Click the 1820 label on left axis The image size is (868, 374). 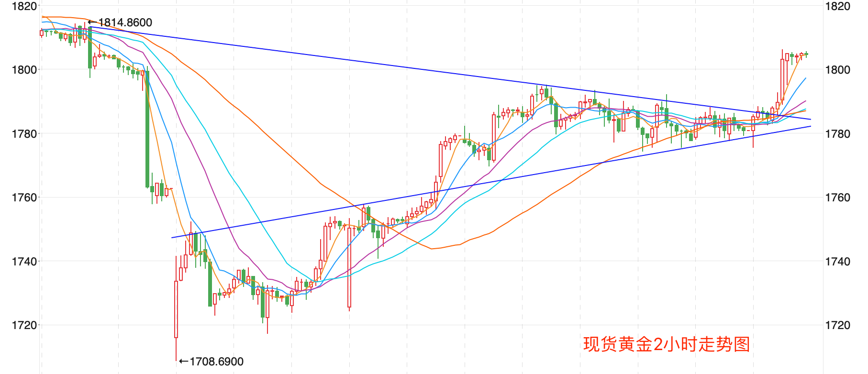(x=25, y=6)
